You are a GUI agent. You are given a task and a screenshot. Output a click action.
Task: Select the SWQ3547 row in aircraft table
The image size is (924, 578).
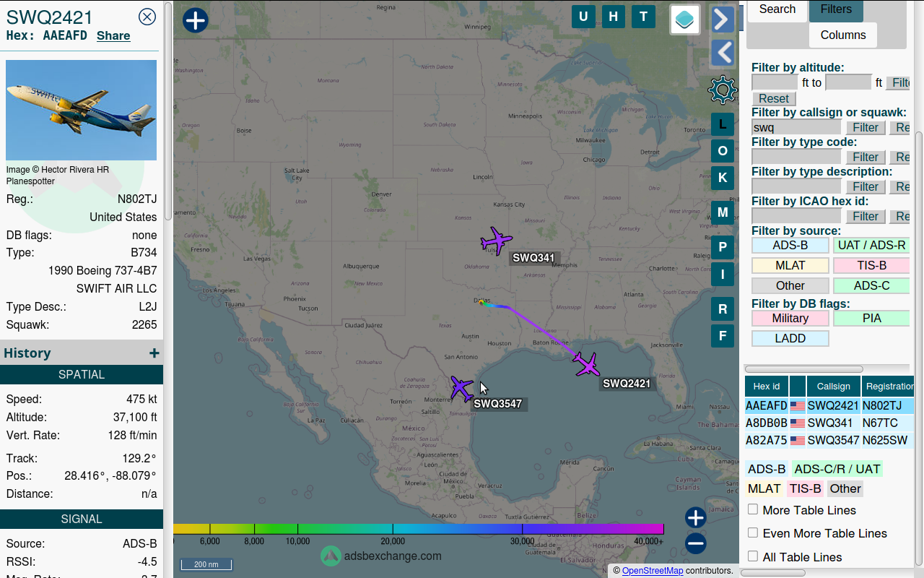(x=829, y=441)
